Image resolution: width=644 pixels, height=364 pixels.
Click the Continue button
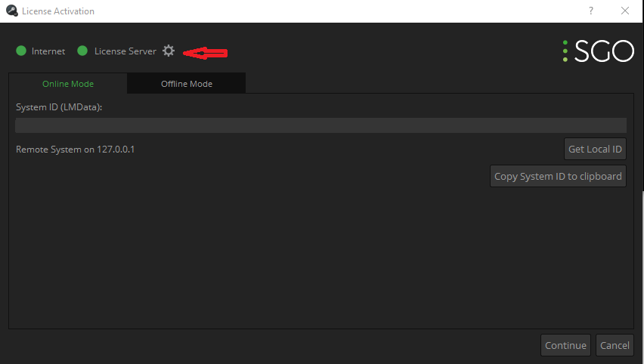coord(565,345)
